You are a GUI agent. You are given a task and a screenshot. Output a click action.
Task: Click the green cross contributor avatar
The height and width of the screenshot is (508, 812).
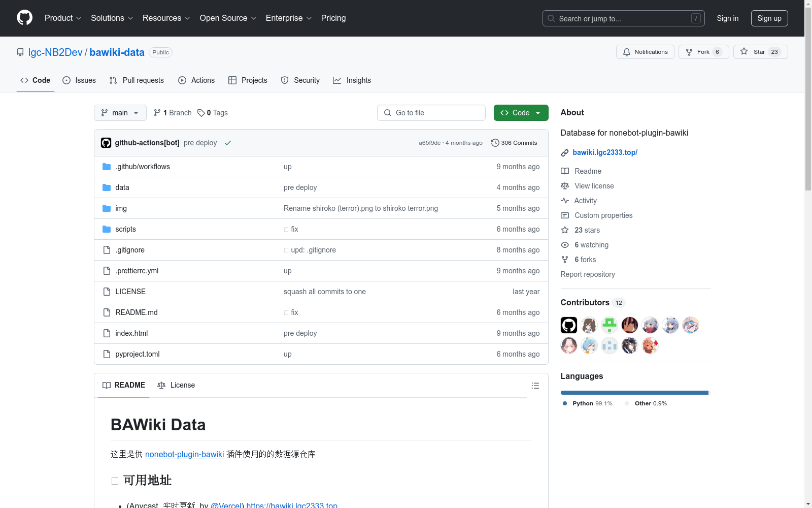[610, 325]
